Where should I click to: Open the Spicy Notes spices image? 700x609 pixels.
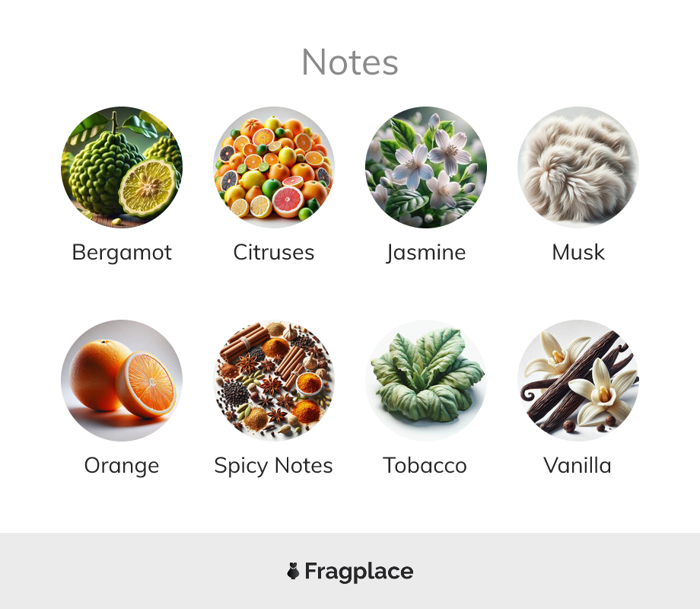coord(274,381)
